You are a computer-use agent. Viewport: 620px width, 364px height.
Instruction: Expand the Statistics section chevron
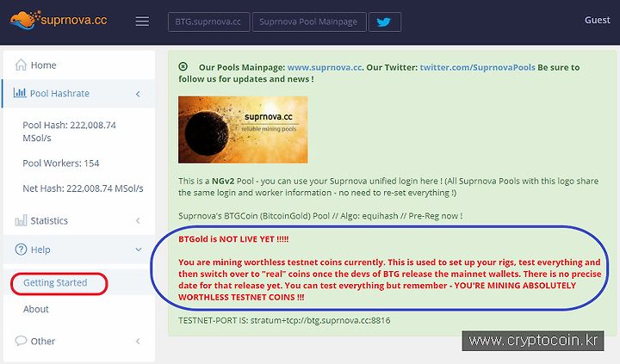138,220
